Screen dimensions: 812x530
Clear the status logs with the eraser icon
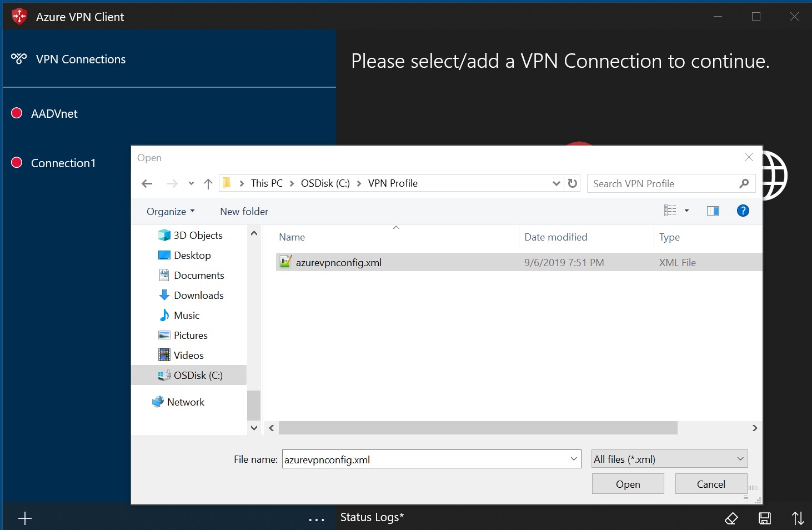point(731,518)
